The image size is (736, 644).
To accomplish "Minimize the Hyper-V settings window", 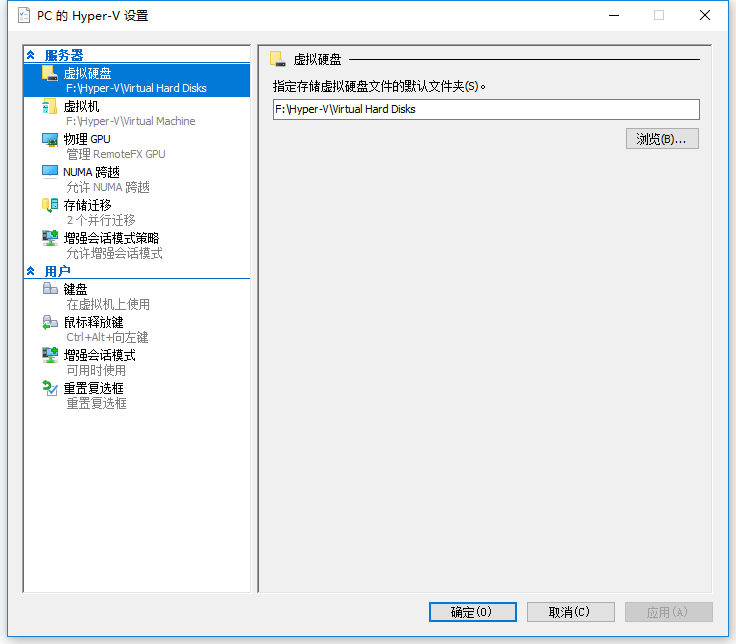I will tap(614, 15).
